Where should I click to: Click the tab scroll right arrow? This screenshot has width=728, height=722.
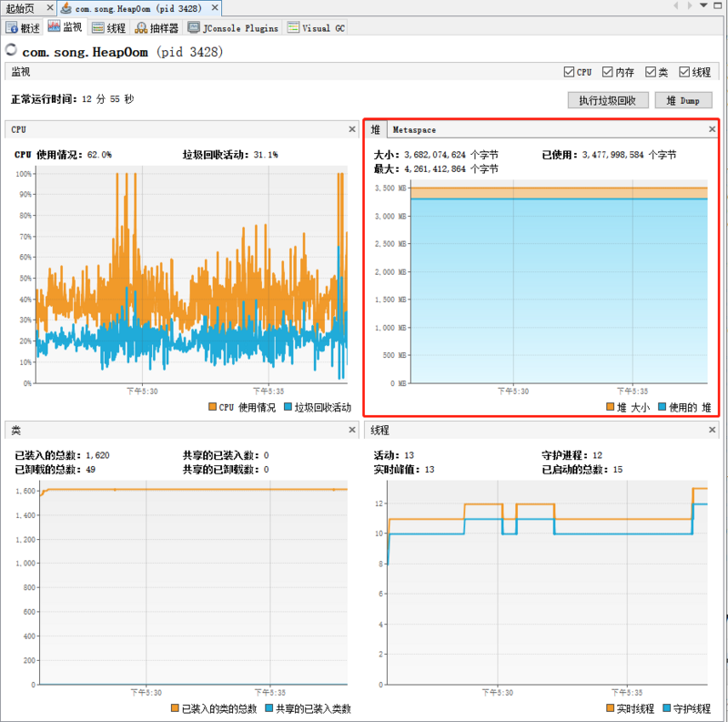tap(690, 5)
